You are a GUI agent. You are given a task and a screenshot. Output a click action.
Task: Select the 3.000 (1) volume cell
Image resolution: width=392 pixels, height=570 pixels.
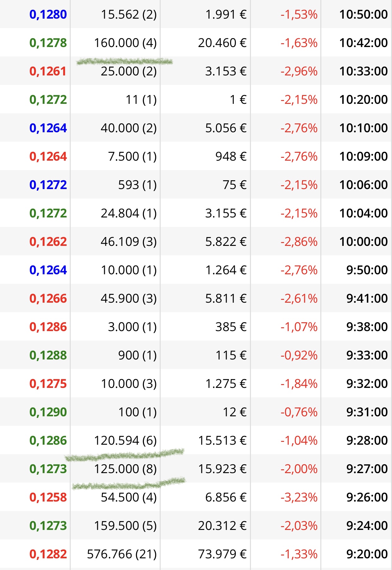[x=132, y=327]
